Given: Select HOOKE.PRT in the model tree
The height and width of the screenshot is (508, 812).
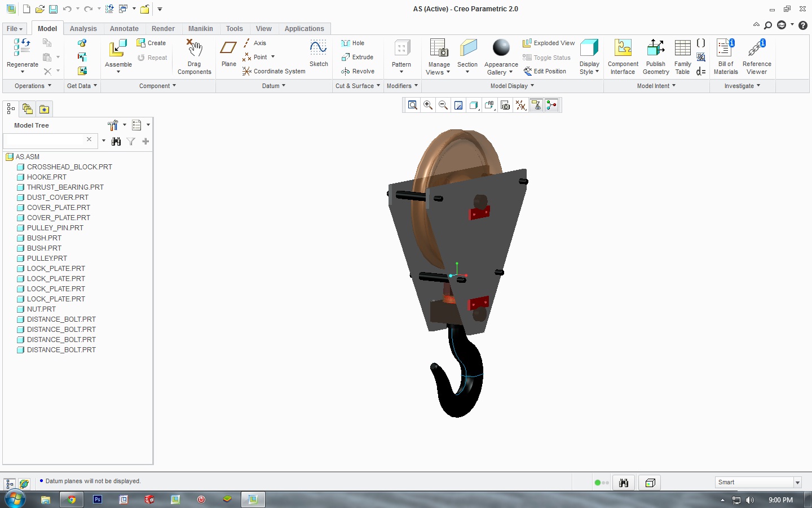Looking at the screenshot, I should click(46, 177).
